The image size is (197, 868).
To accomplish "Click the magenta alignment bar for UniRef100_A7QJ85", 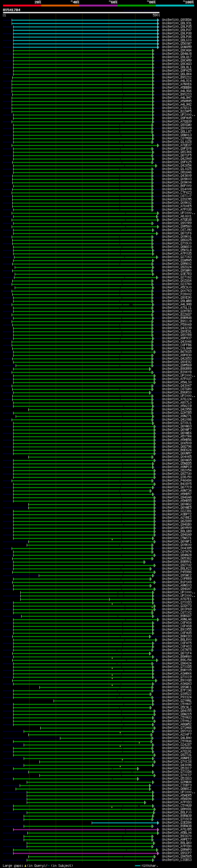I will pyautogui.click(x=86, y=829).
